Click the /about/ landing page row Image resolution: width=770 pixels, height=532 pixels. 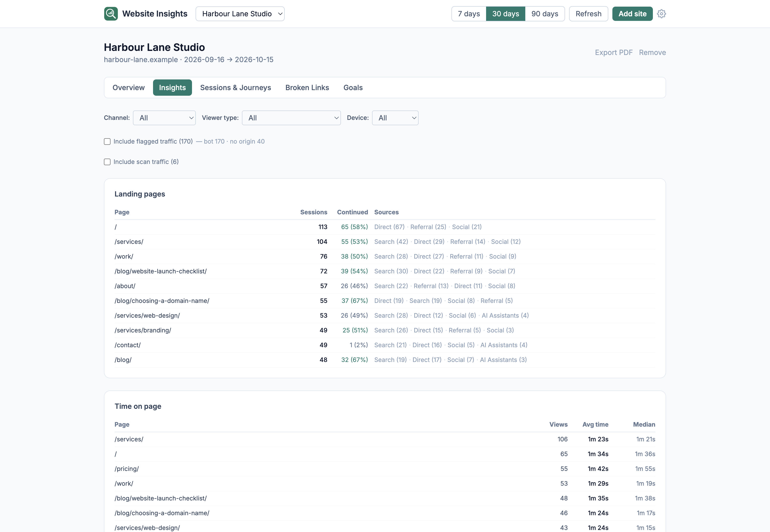(385, 286)
